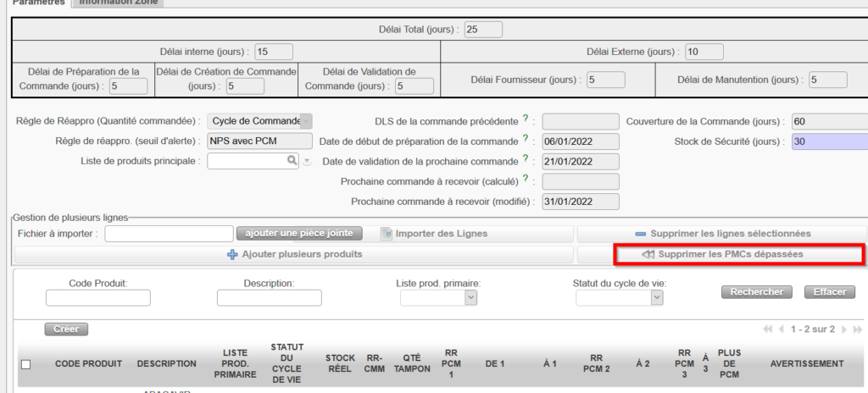Click the Effacer button
This screenshot has width=868, height=393.
[830, 291]
